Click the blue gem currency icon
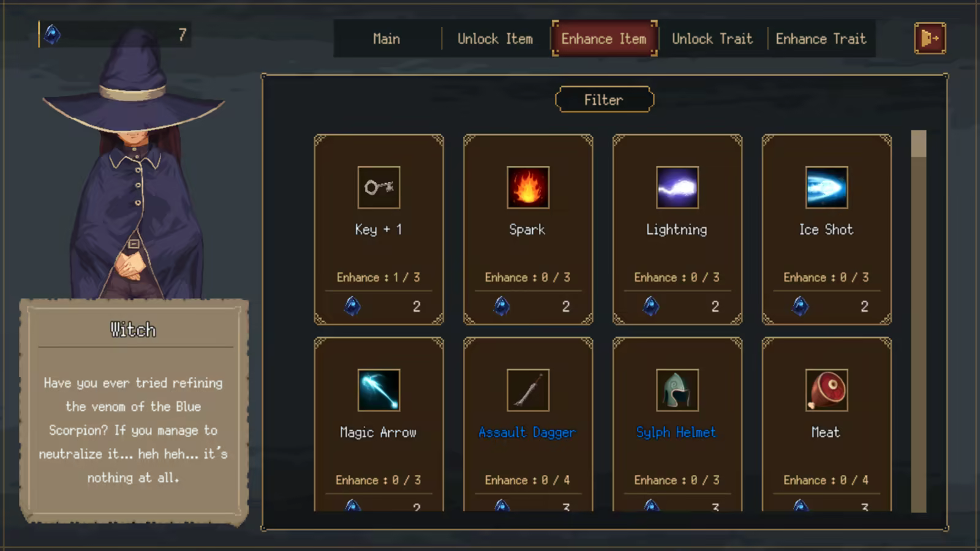This screenshot has width=980, height=551. click(x=53, y=35)
